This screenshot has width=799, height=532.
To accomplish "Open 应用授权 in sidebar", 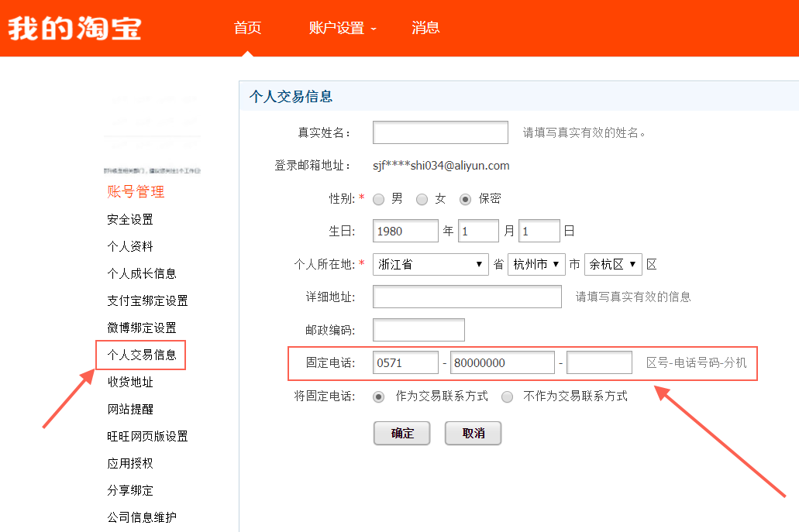I will click(x=130, y=463).
